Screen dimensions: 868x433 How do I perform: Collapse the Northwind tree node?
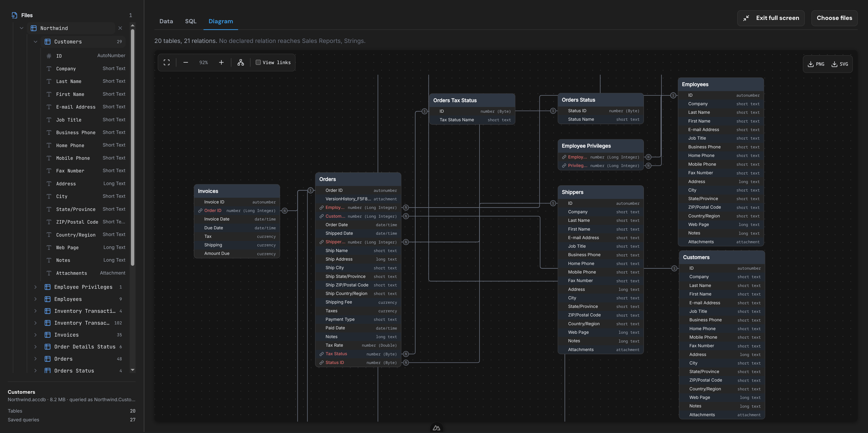pos(22,28)
